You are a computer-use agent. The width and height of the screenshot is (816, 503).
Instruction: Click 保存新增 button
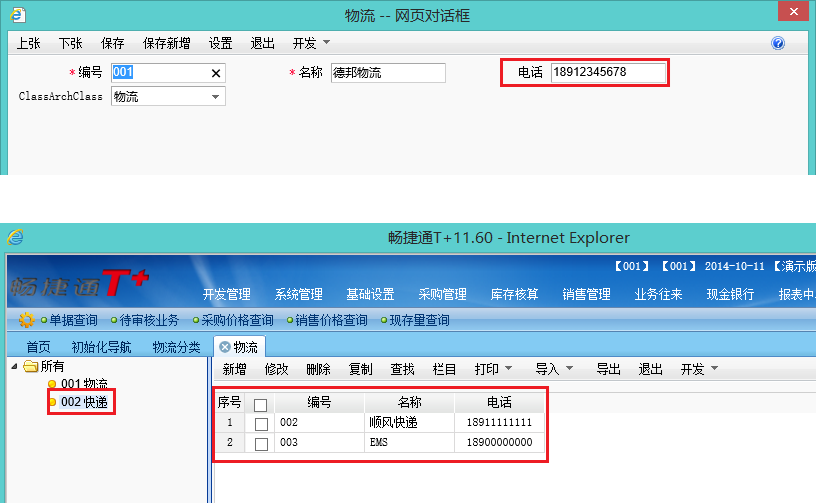click(x=167, y=43)
